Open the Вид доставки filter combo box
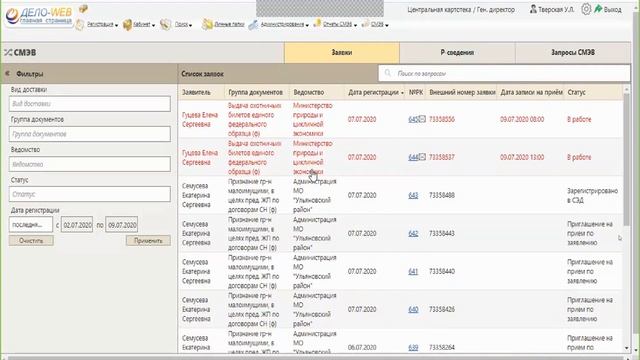This screenshot has height=360, width=640. pos(90,104)
